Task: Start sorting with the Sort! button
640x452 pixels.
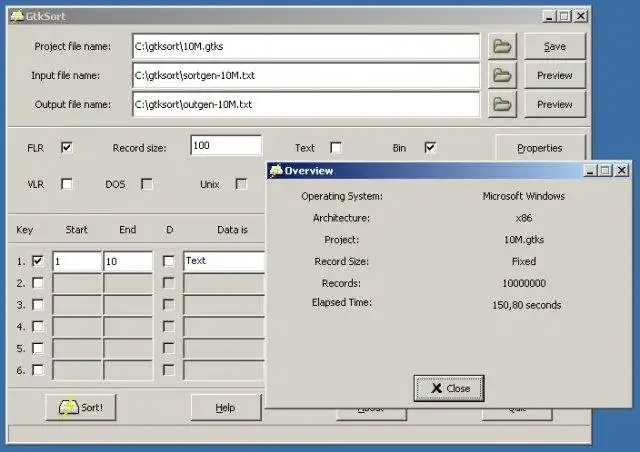Action: [81, 407]
